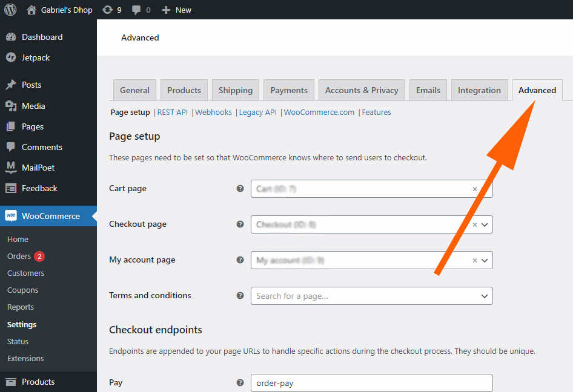Click the help icon beside Pay

click(x=240, y=382)
